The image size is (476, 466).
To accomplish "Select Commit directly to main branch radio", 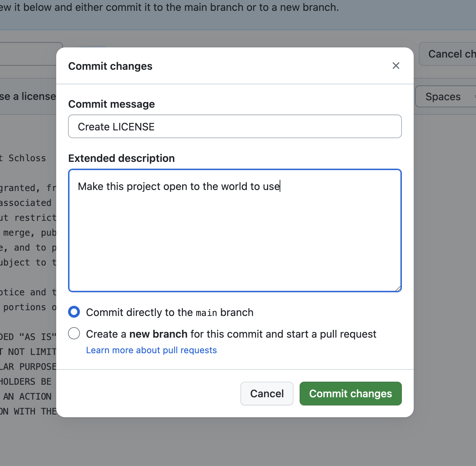I will [74, 312].
